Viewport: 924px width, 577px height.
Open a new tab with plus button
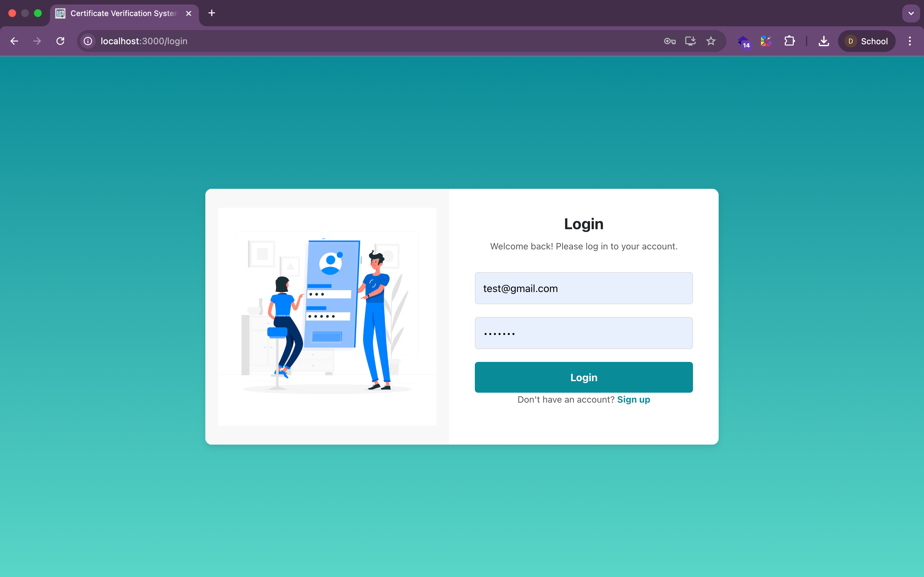click(x=211, y=13)
